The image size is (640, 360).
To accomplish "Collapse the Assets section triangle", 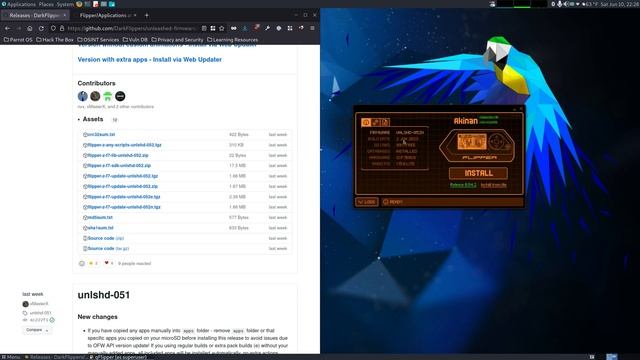I will tap(79, 120).
